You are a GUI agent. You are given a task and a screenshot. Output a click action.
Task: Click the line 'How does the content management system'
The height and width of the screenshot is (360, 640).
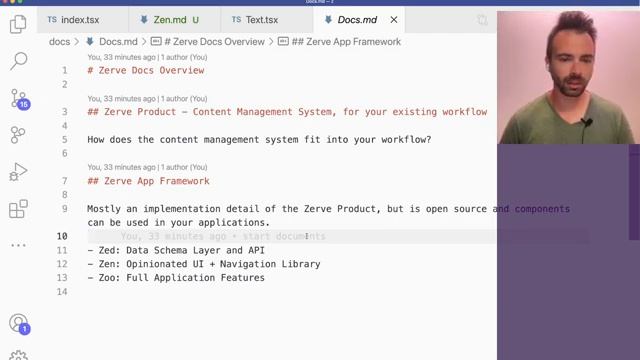click(259, 140)
